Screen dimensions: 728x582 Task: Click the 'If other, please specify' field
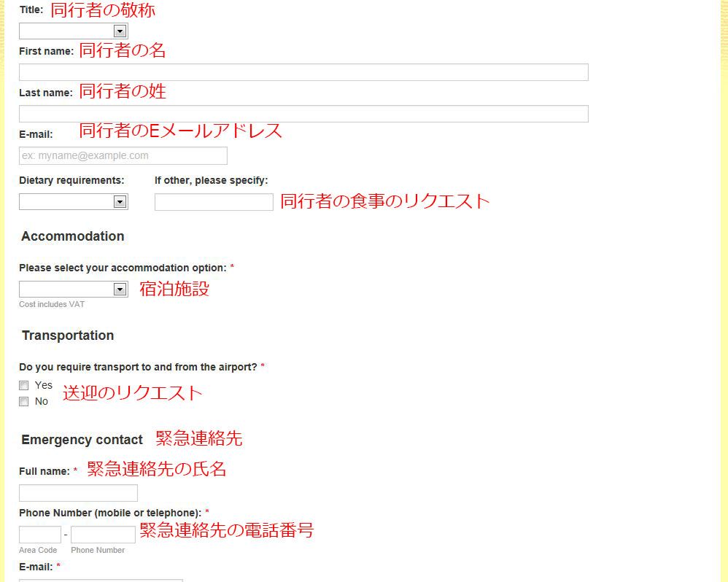coord(214,202)
